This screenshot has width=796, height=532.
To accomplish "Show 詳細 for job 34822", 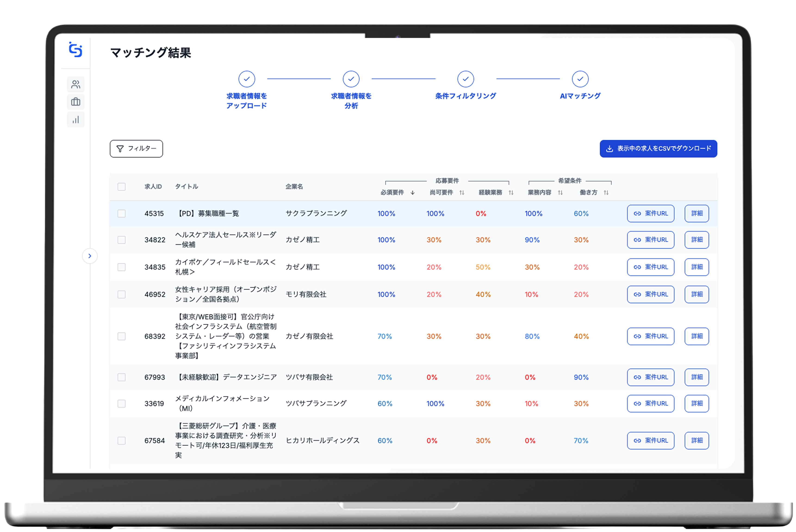I will pos(696,240).
